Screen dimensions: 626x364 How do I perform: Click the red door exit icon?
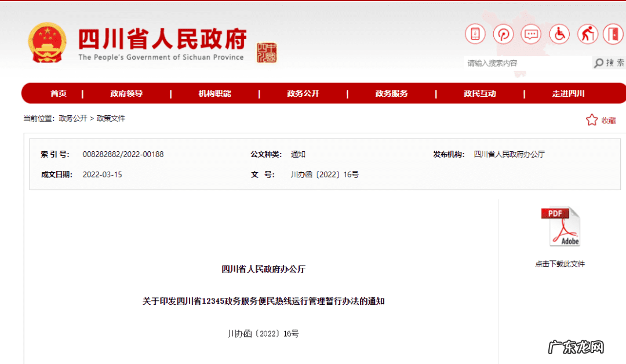(613, 34)
